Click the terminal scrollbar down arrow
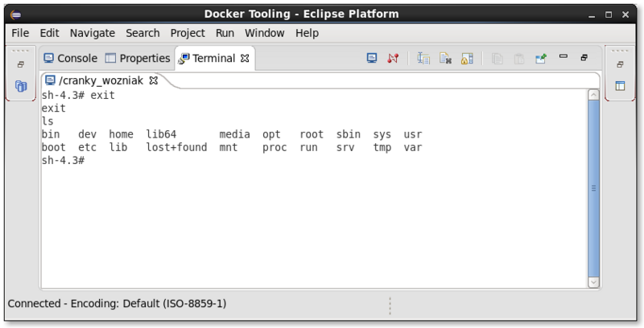The image size is (644, 328). click(593, 282)
